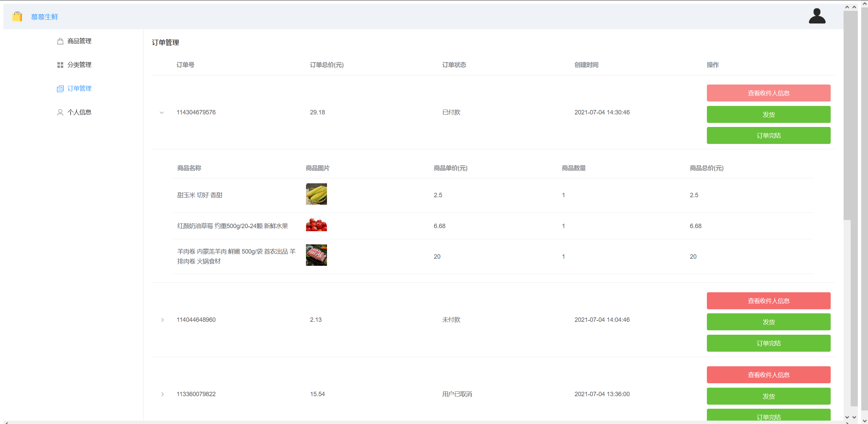The width and height of the screenshot is (868, 424).
Task: Select order number 114044648960 text
Action: pos(196,320)
